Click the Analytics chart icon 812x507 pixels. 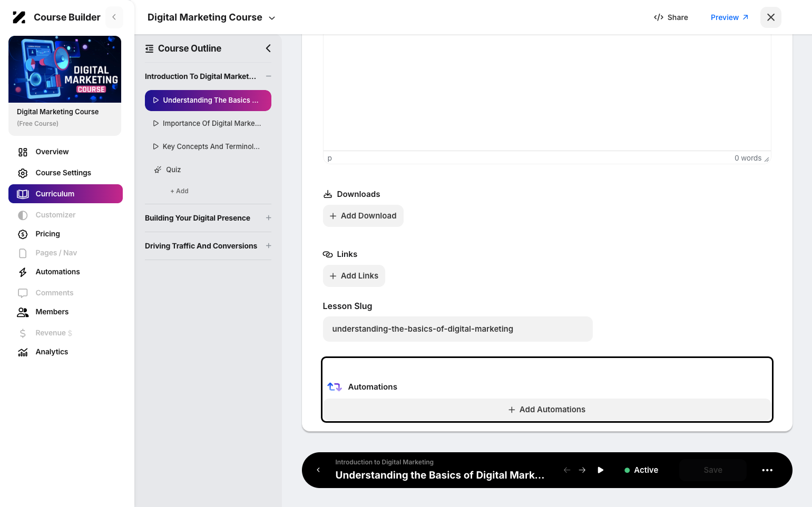pos(23,352)
